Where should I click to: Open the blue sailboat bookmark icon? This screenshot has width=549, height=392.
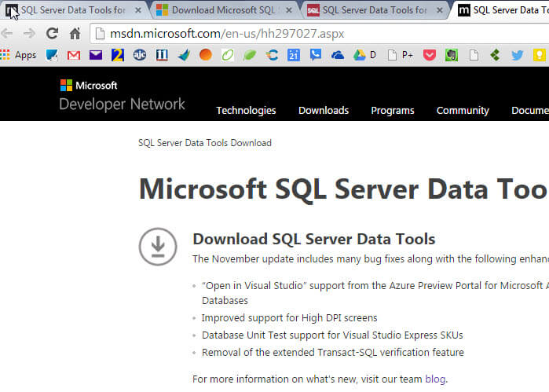point(184,55)
